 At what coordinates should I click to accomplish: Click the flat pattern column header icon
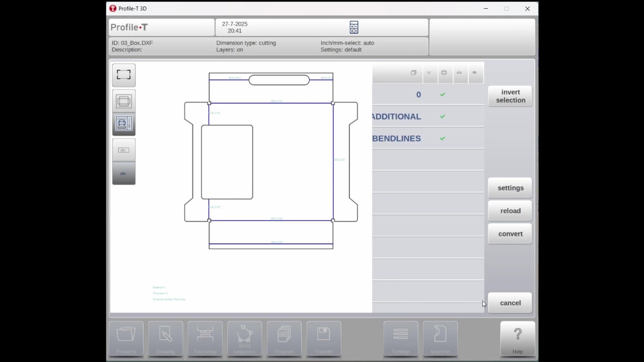[x=444, y=73]
